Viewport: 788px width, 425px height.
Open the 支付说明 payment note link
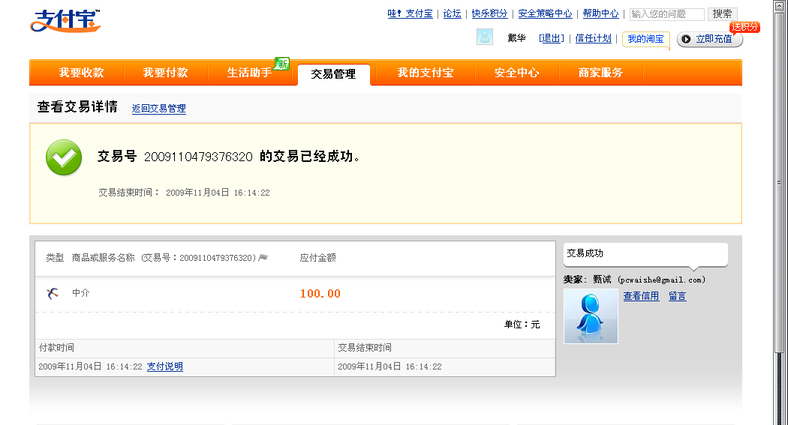(x=165, y=367)
